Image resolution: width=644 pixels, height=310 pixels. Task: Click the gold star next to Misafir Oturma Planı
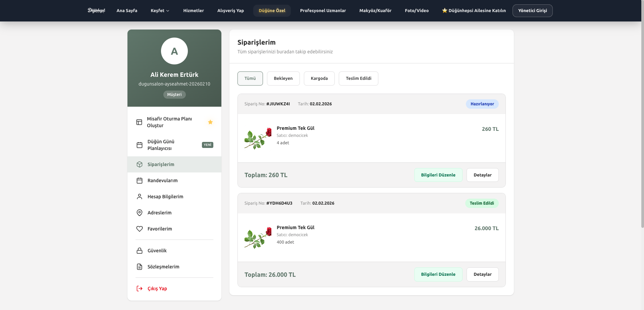(210, 122)
